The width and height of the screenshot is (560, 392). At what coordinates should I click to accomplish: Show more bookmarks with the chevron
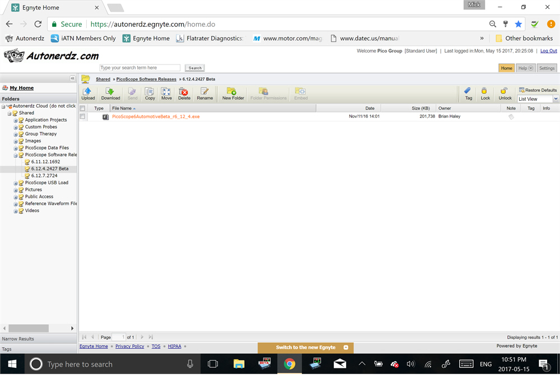[x=482, y=38]
